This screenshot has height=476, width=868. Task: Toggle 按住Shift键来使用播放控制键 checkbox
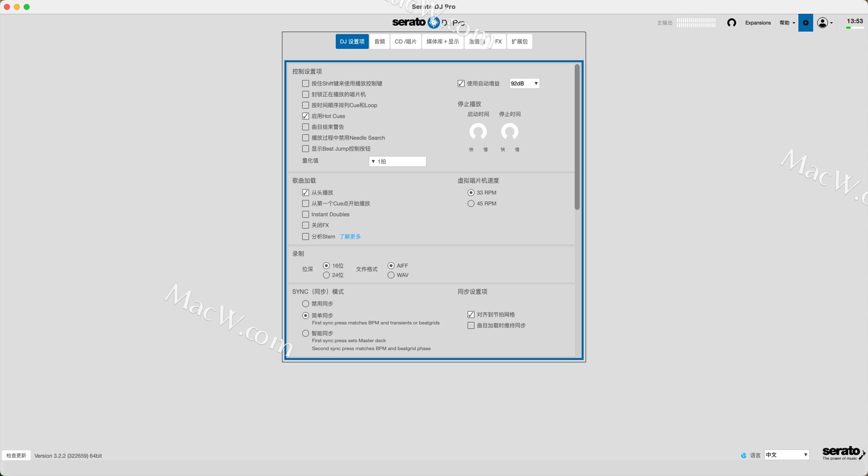[306, 84]
